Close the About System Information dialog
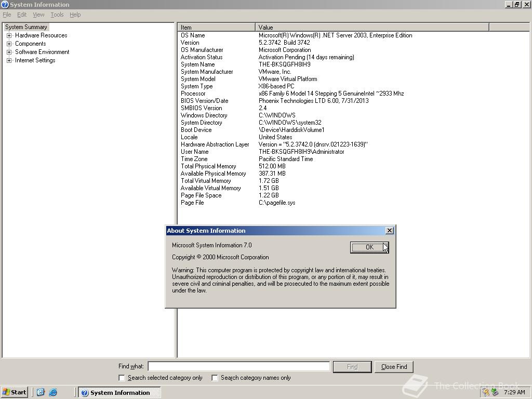This screenshot has height=399, width=532. pos(390,230)
